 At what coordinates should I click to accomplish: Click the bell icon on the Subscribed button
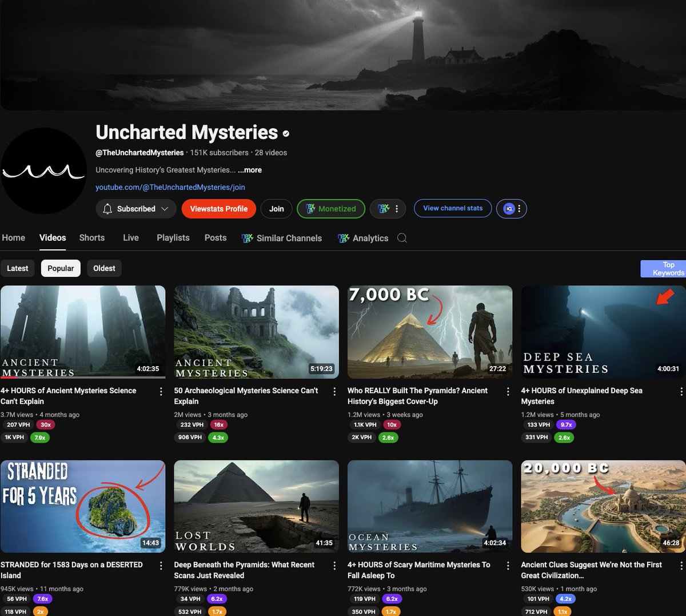107,209
